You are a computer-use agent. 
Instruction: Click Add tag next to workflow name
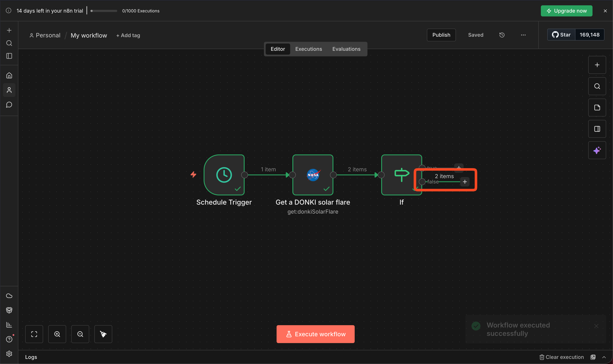click(128, 35)
